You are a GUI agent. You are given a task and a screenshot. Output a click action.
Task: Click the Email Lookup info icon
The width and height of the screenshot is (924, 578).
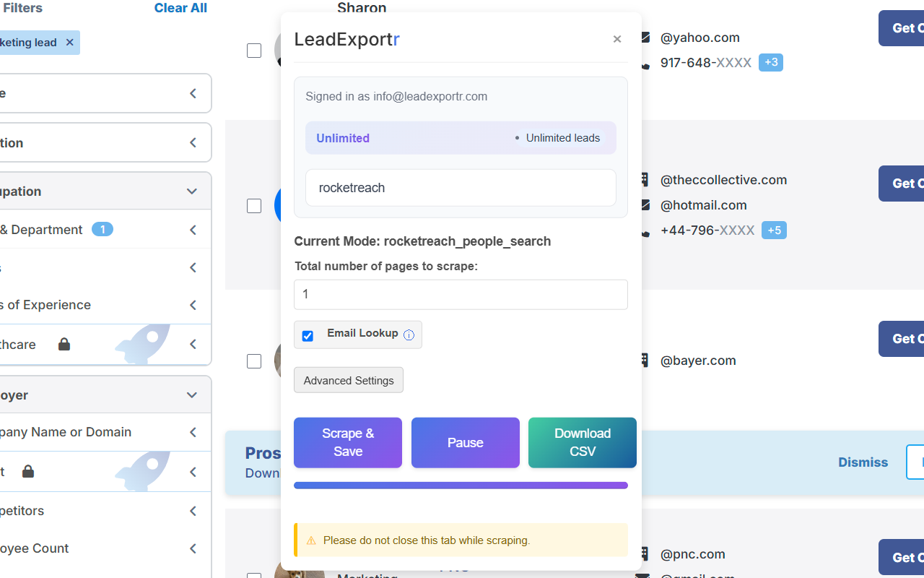point(409,335)
